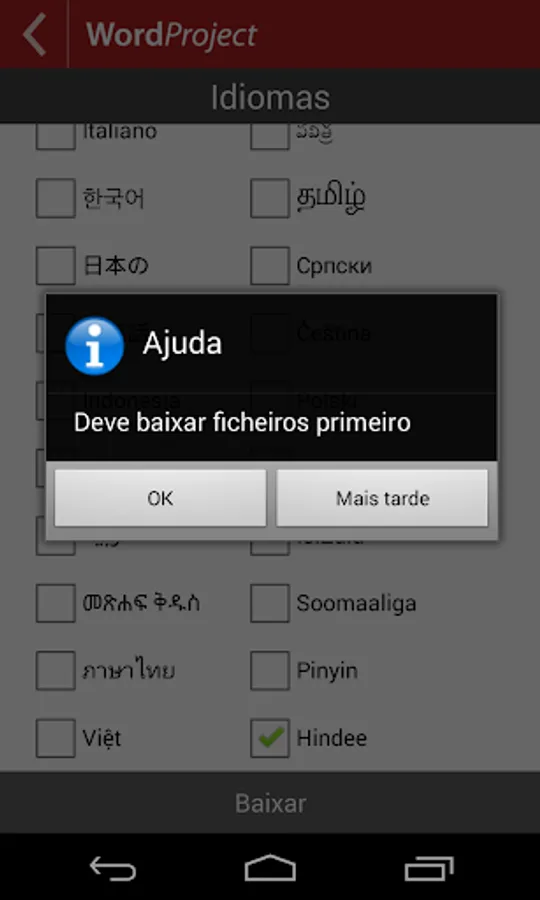Viewport: 540px width, 900px height.
Task: Tap the back arrow in the header
Action: click(x=34, y=34)
